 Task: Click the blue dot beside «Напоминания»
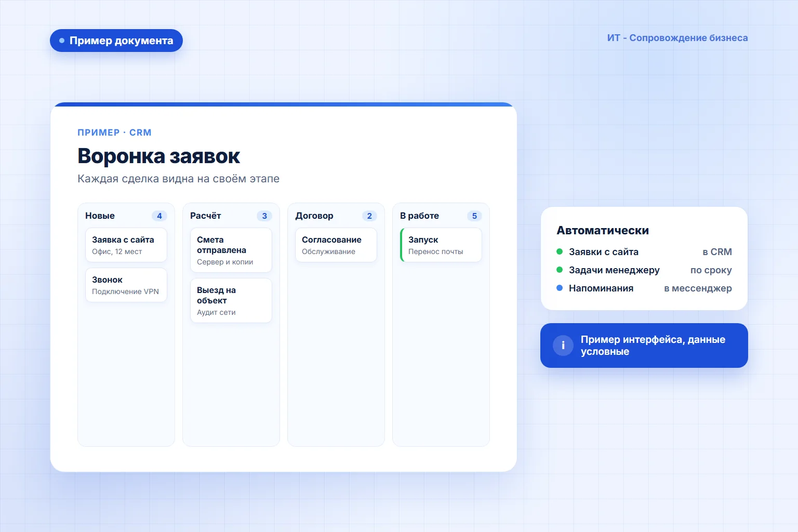pos(560,288)
